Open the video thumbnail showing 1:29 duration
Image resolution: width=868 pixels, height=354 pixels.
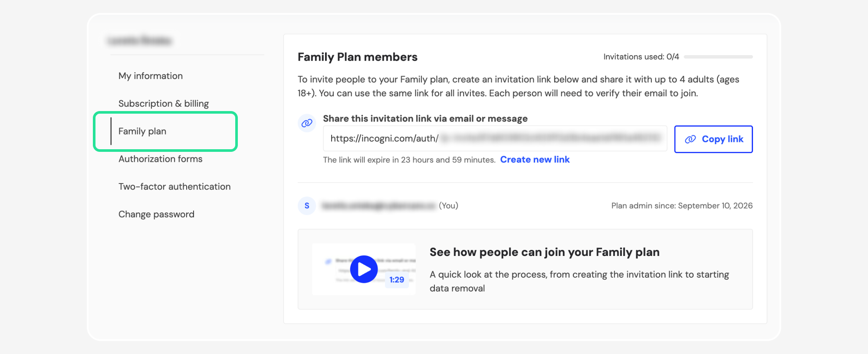point(364,269)
